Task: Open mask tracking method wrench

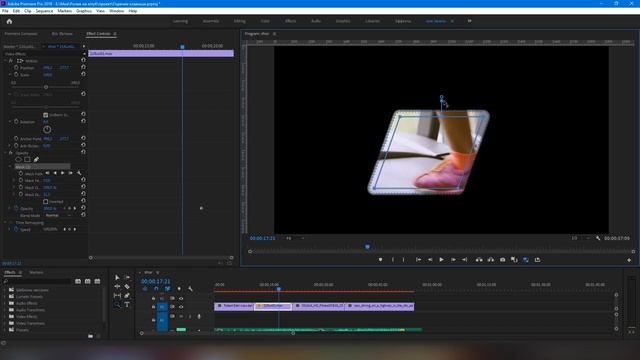Action: pos(79,173)
